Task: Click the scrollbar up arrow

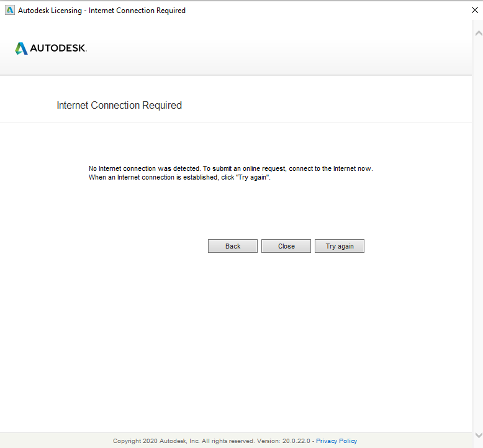Action: click(x=479, y=33)
